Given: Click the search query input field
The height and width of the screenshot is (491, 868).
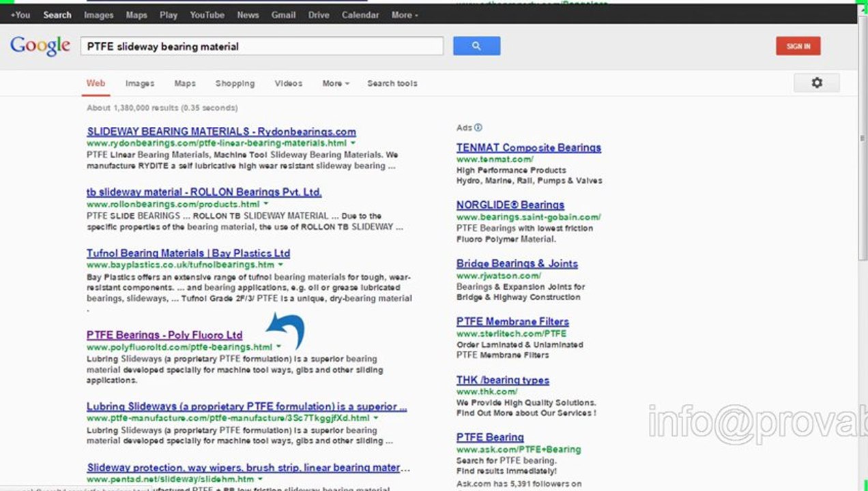Looking at the screenshot, I should tap(262, 46).
